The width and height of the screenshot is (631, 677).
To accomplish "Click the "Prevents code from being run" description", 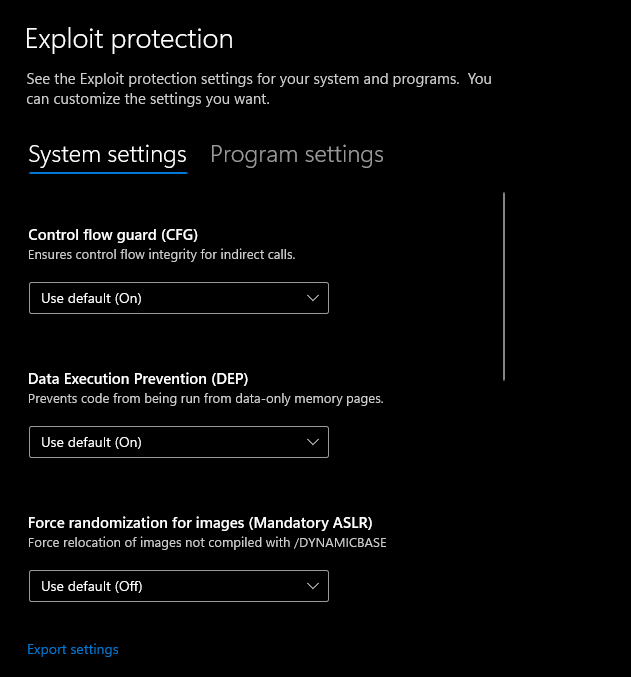I will pos(206,399).
